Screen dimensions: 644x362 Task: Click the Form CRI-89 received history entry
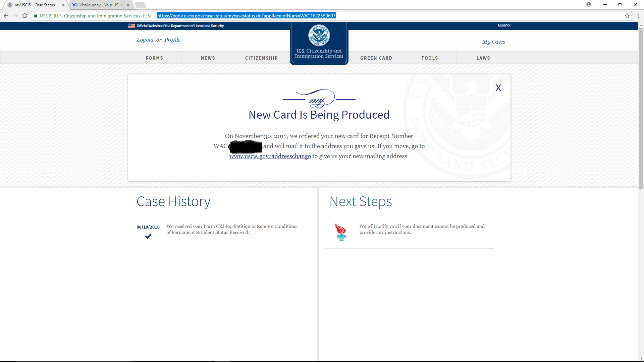pos(232,229)
